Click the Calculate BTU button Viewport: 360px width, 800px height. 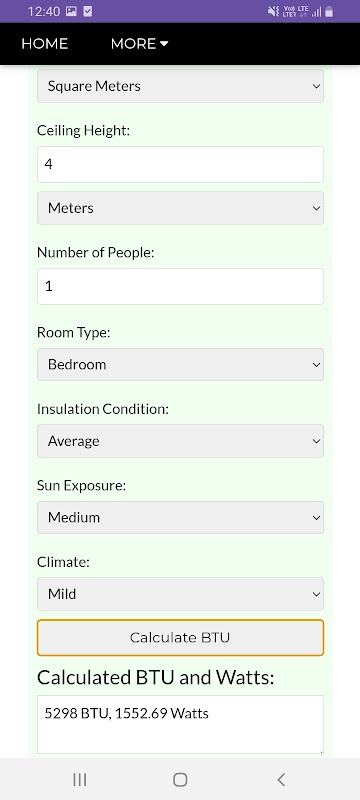(181, 638)
